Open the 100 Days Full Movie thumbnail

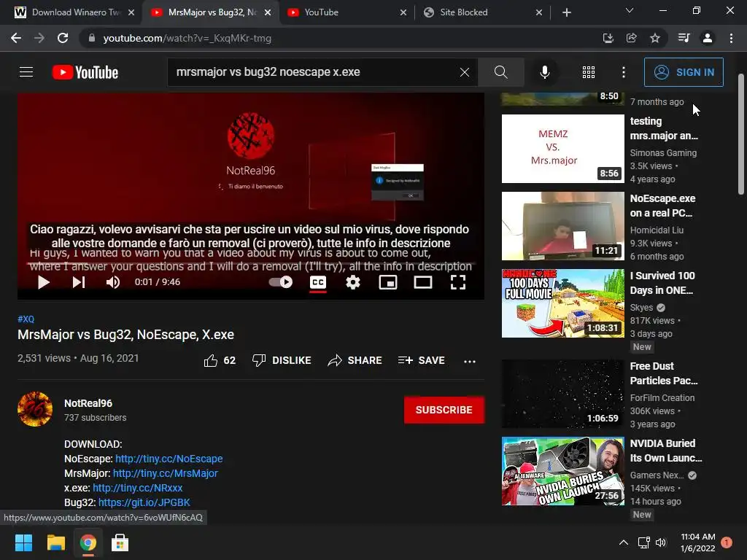click(562, 303)
